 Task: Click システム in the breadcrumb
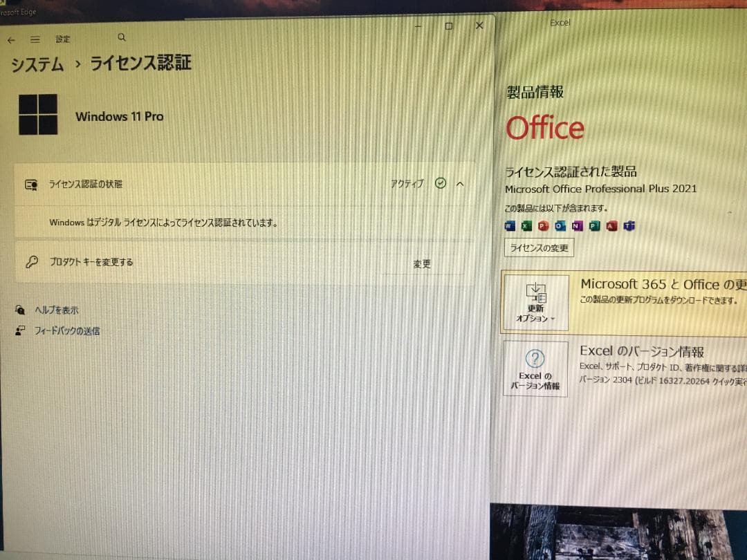click(x=36, y=63)
